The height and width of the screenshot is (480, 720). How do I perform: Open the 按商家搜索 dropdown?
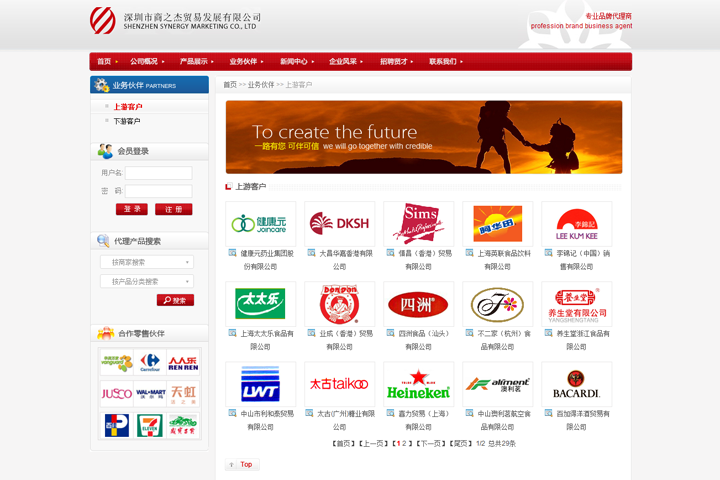click(146, 262)
